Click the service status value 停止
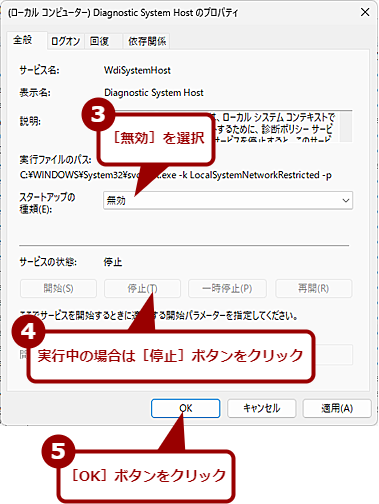 coord(113,262)
